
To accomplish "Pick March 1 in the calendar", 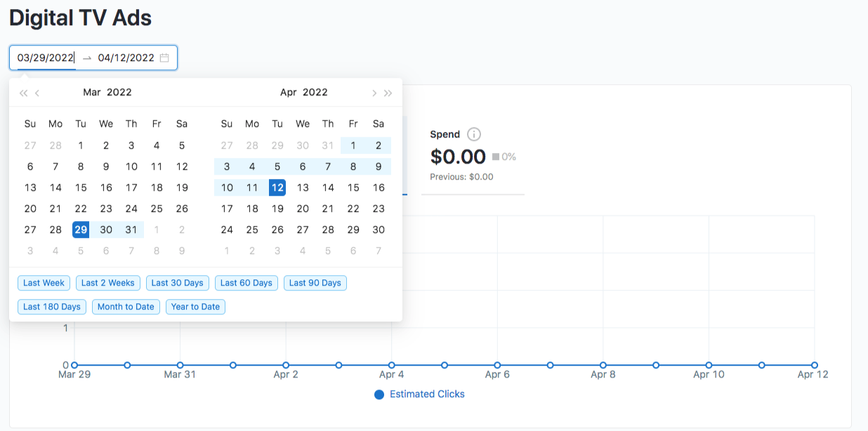I will coord(81,145).
